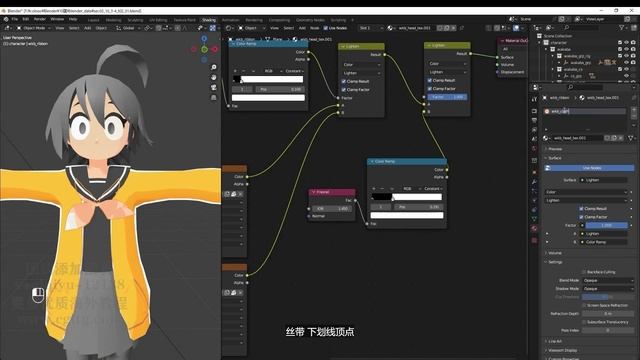640x360 pixels.
Task: Enable Screen Space Refraction checkbox
Action: 584,305
